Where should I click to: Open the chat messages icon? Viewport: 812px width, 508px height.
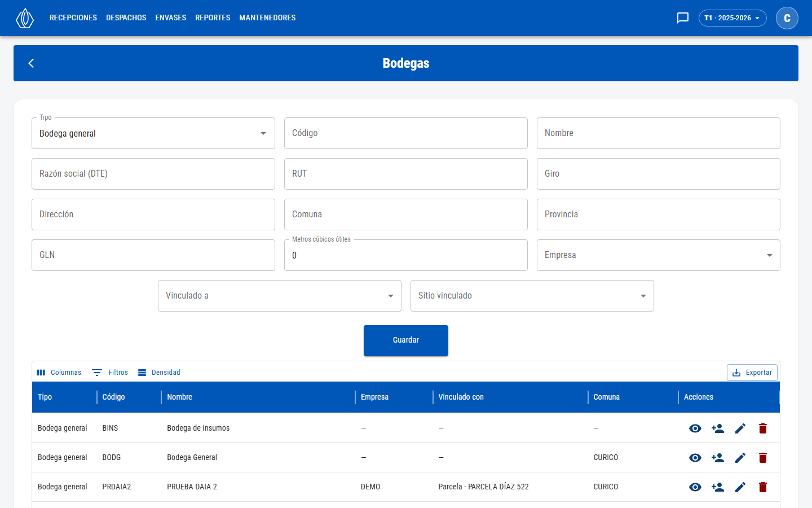coord(683,18)
